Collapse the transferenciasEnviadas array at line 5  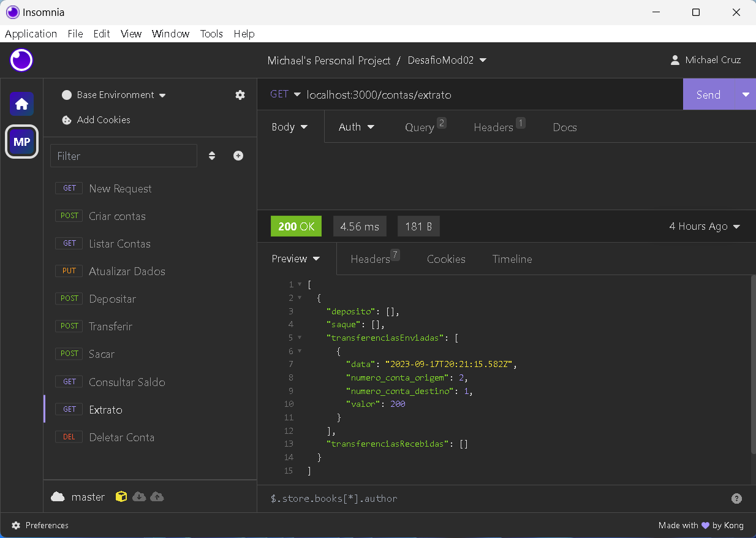click(298, 338)
